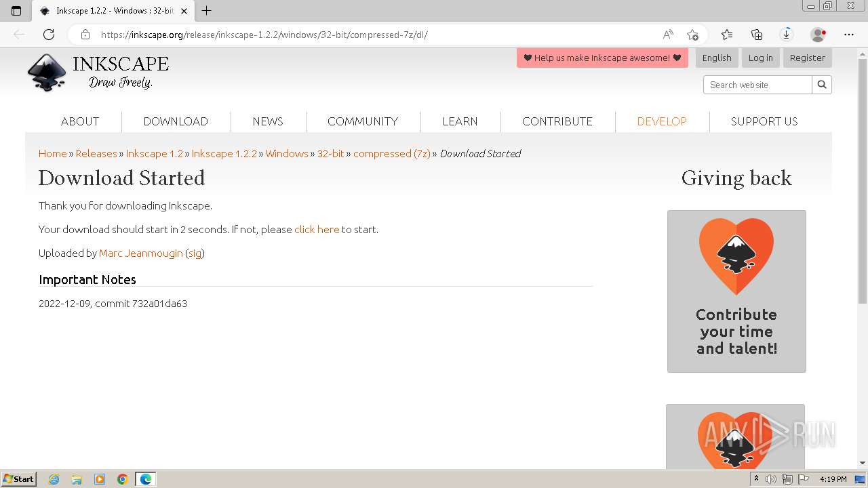Image resolution: width=868 pixels, height=488 pixels.
Task: Click the search magnifier button
Action: point(822,85)
